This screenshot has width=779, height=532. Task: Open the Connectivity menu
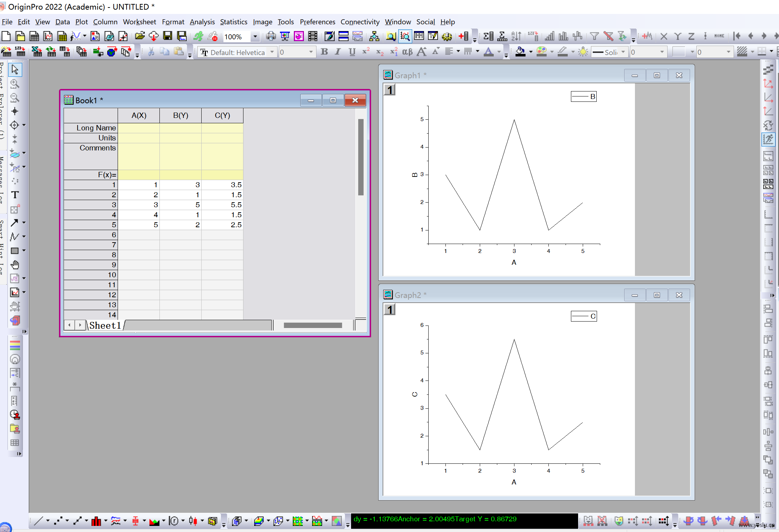pyautogui.click(x=360, y=22)
